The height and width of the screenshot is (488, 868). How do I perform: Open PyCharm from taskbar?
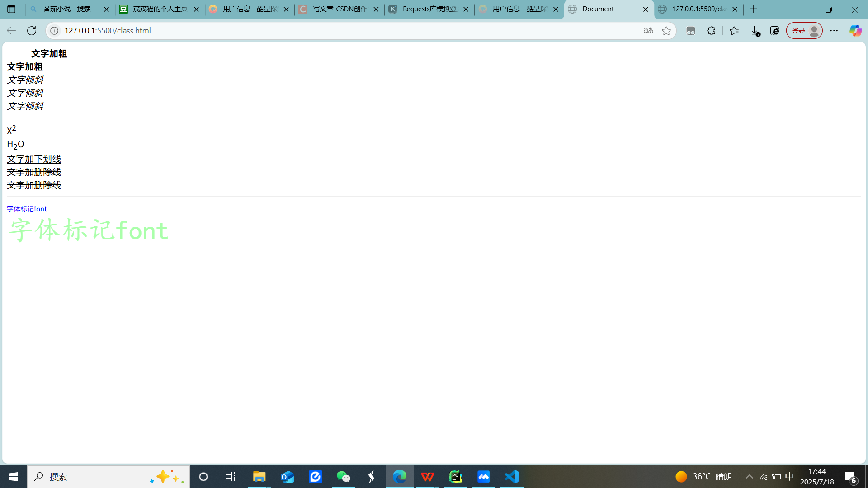click(456, 477)
